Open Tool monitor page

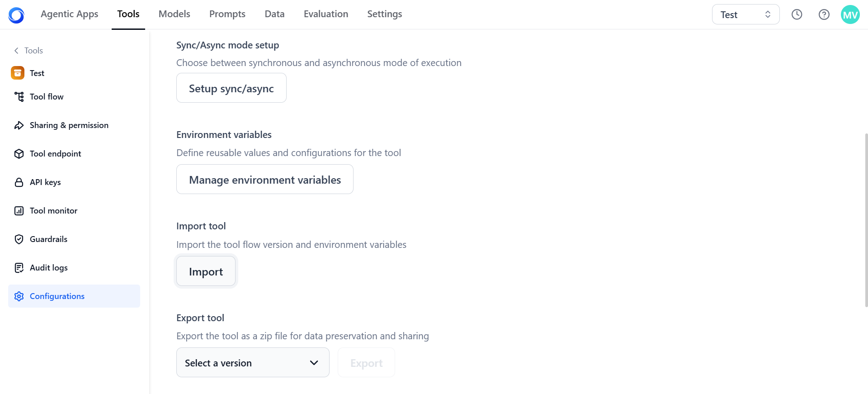(74, 211)
